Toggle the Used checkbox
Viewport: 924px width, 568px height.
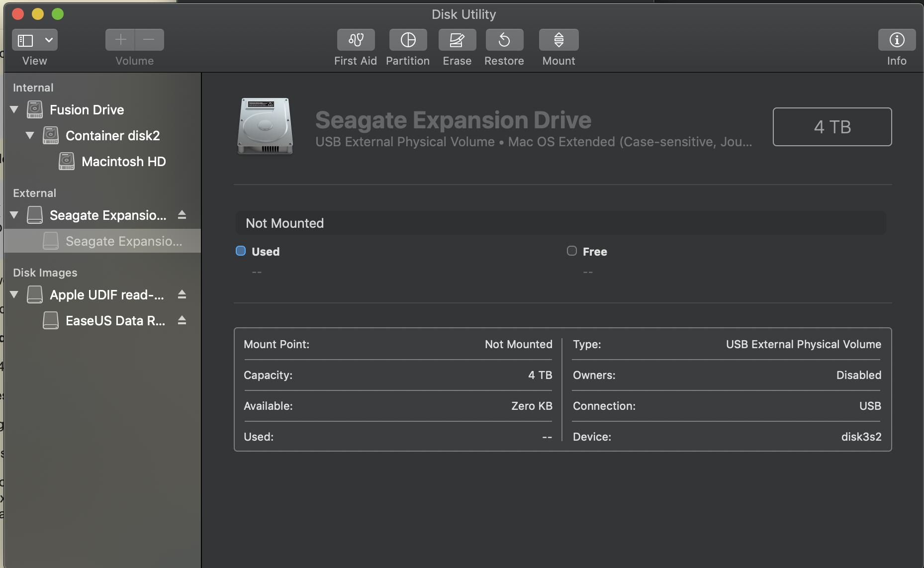241,251
